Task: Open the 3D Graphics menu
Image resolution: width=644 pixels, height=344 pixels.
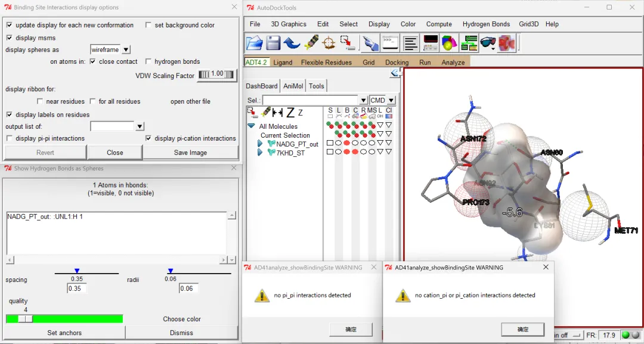Action: point(289,24)
